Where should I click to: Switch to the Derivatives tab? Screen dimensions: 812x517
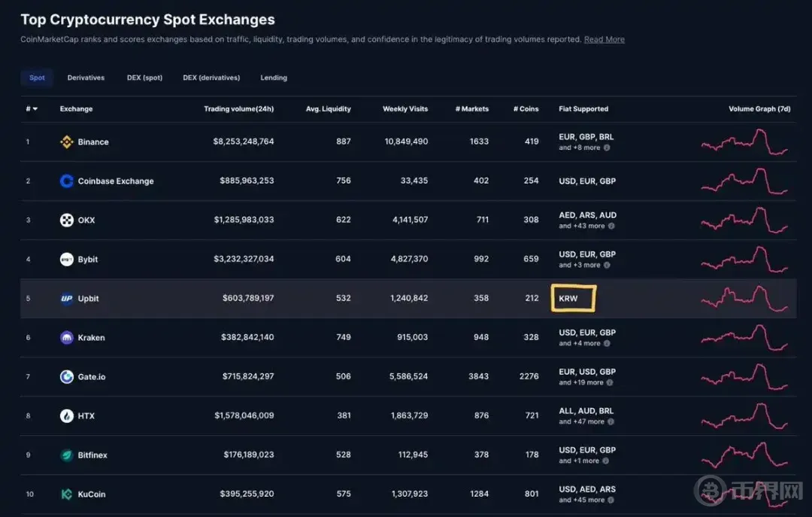[x=86, y=78]
